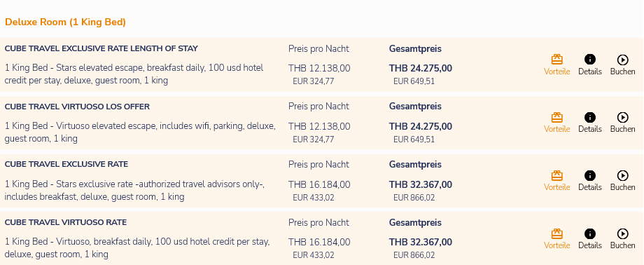Click the Stars exclusive rate description text
Screen dimensions: 644x265
134,191
